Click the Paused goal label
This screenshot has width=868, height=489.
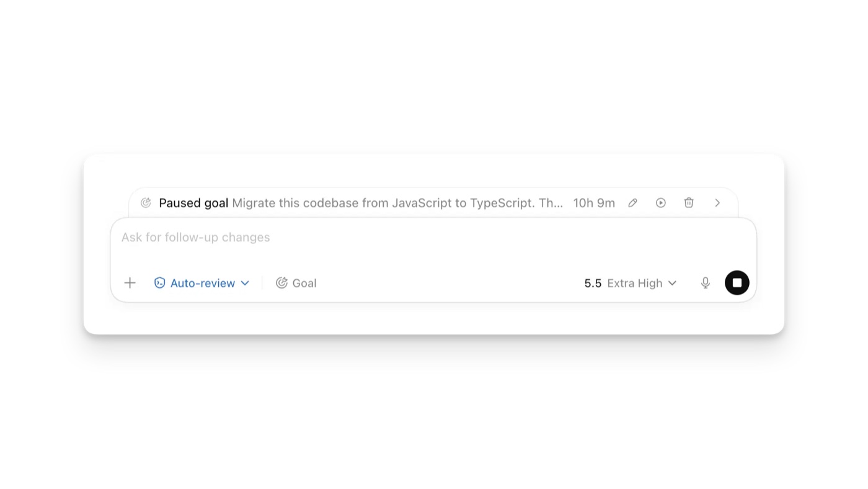(x=193, y=203)
